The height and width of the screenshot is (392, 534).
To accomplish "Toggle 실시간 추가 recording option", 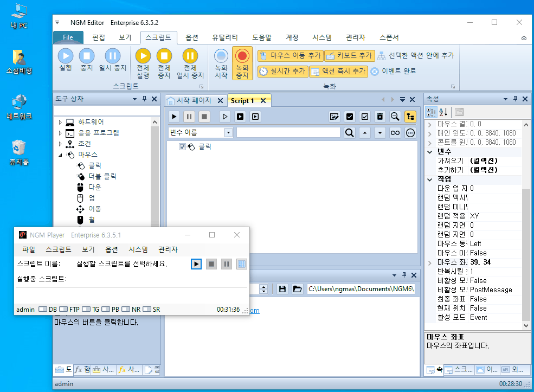I will coord(282,71).
